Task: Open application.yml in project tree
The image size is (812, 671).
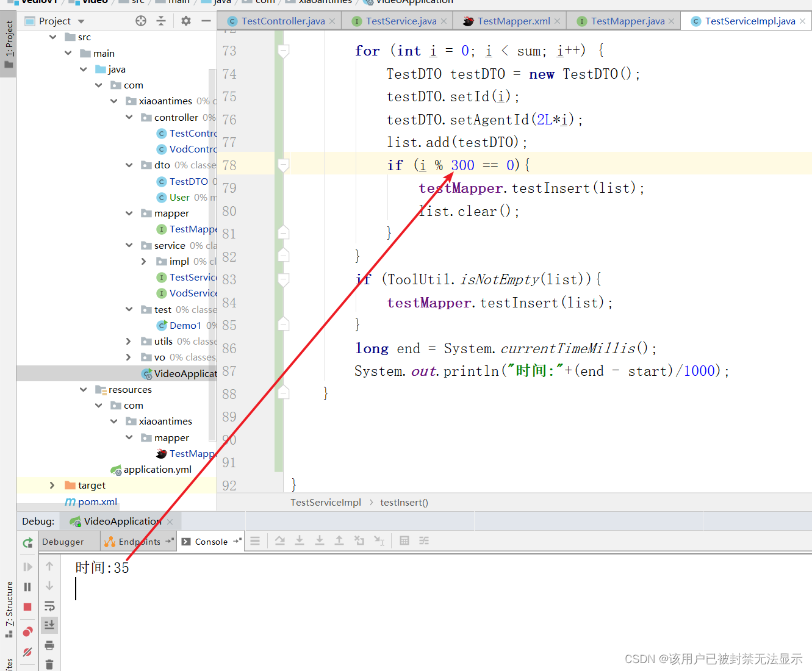Action: click(157, 469)
